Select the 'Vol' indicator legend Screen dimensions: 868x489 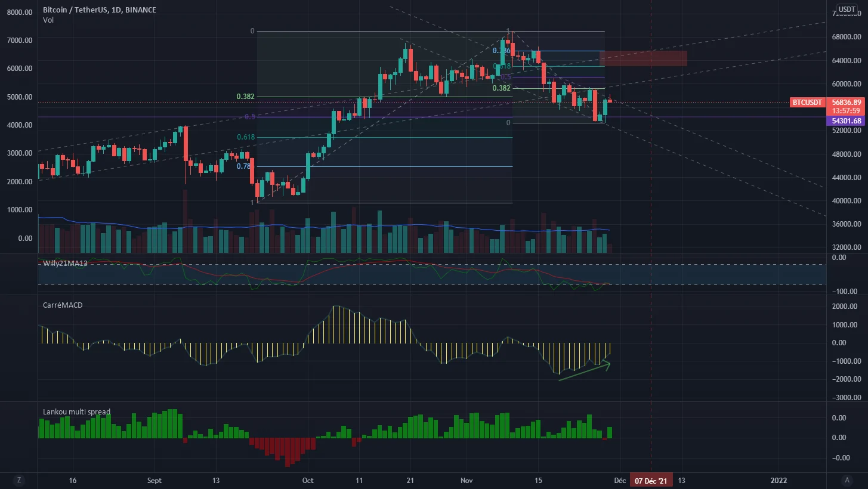pyautogui.click(x=48, y=20)
